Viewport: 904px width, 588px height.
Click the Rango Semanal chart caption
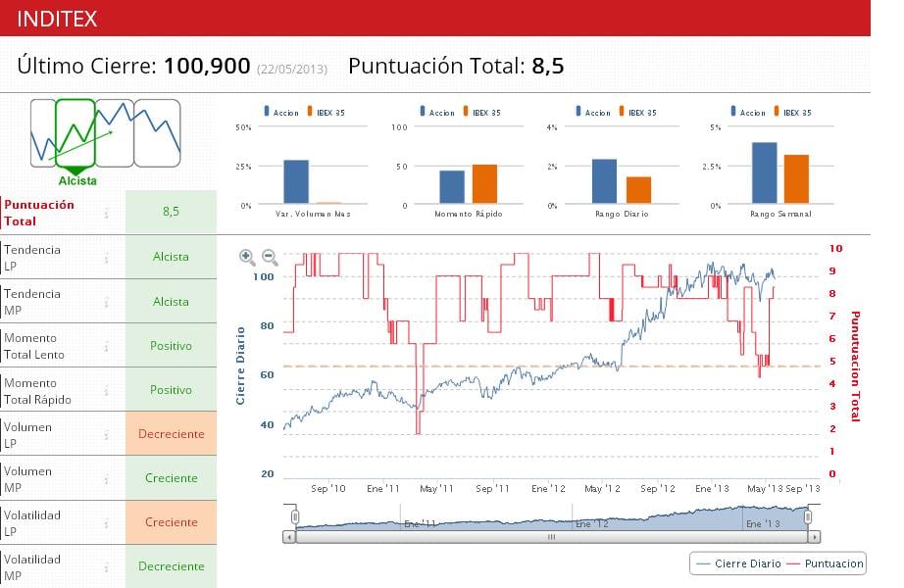click(x=780, y=214)
